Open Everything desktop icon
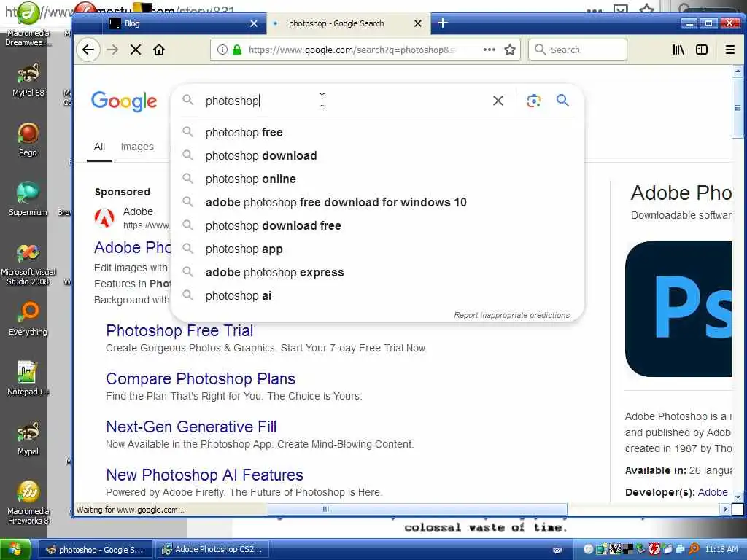Image resolution: width=747 pixels, height=560 pixels. coord(28,319)
